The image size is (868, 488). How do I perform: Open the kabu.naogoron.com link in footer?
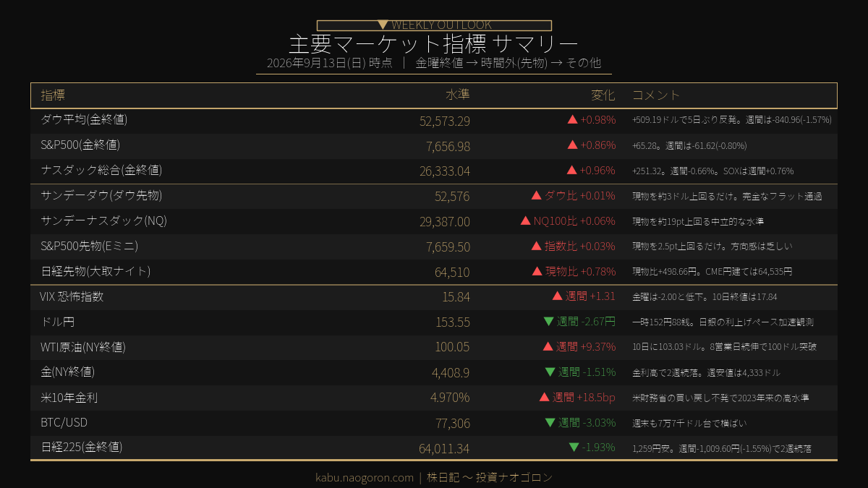pyautogui.click(x=364, y=477)
